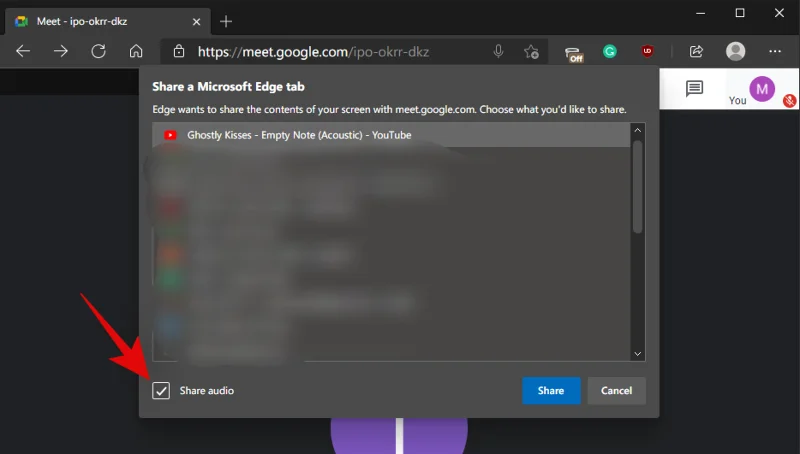Open the Grammarly extension

point(610,51)
